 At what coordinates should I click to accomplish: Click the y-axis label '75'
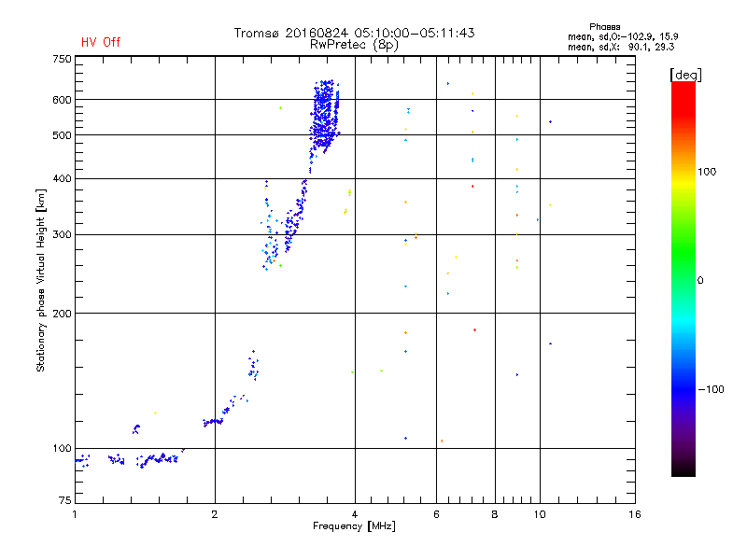click(x=65, y=500)
